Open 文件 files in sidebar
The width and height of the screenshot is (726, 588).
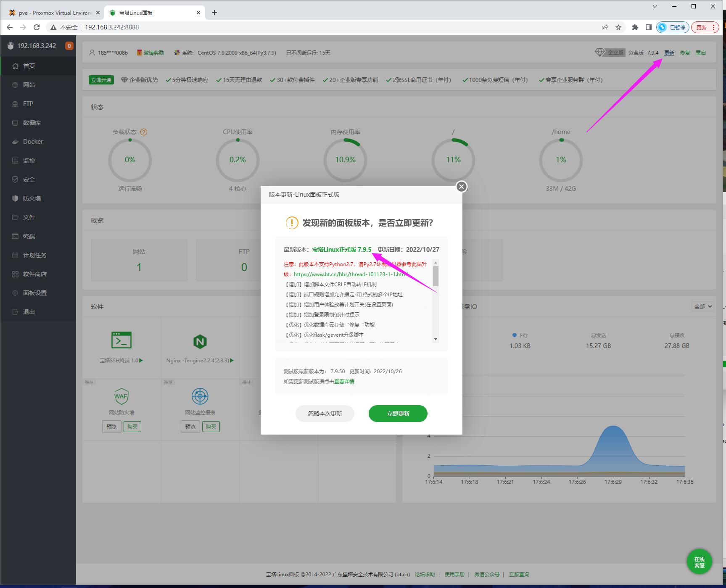point(38,217)
